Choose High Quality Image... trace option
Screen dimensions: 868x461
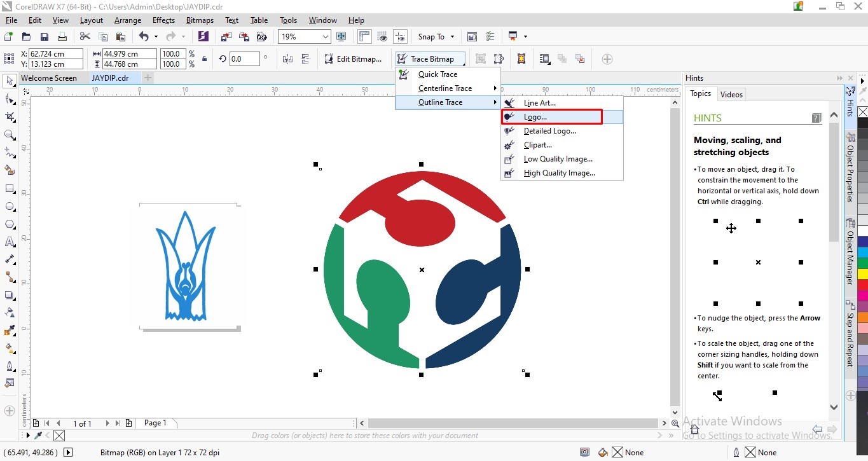(x=562, y=173)
